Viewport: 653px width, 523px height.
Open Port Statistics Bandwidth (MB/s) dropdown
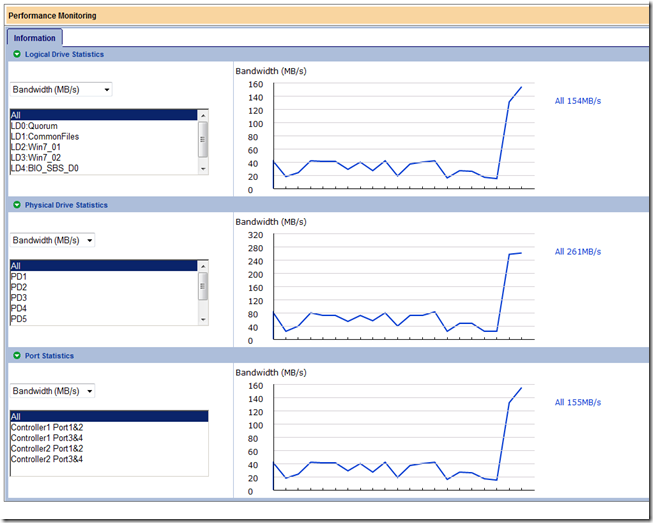coord(52,391)
